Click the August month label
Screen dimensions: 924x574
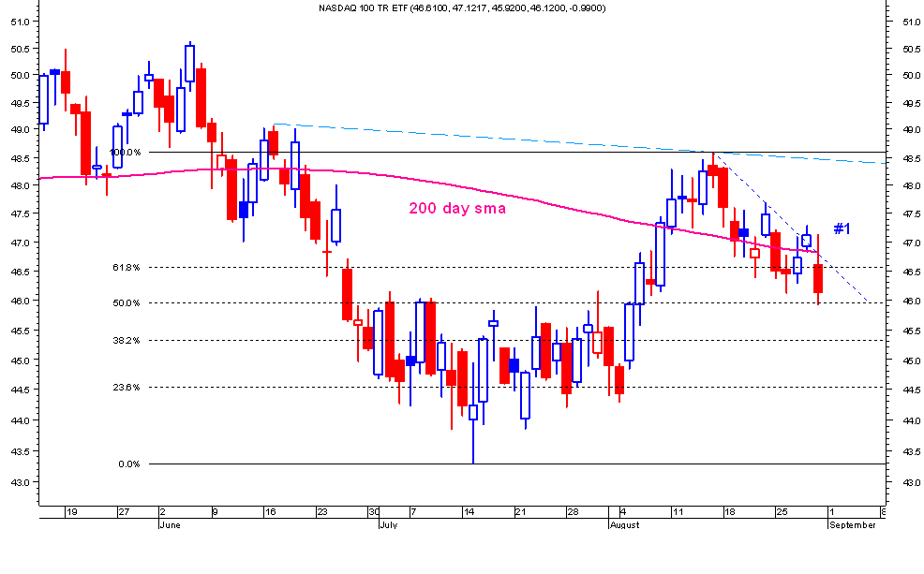tap(625, 524)
